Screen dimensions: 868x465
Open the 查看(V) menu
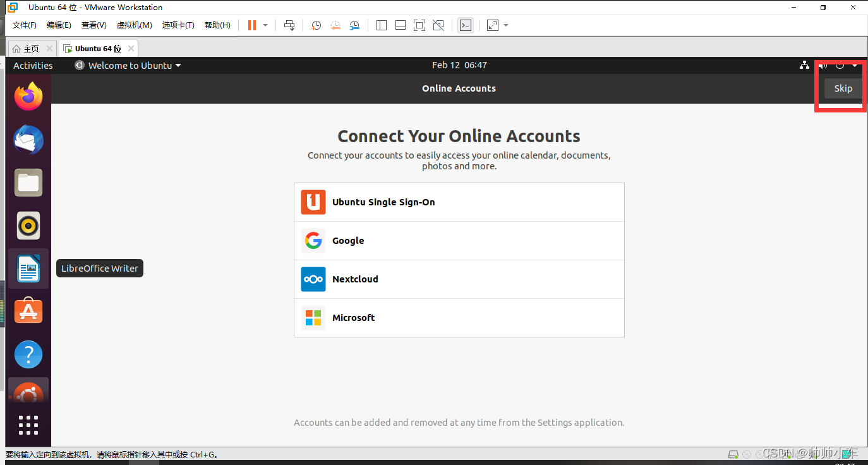[93, 25]
